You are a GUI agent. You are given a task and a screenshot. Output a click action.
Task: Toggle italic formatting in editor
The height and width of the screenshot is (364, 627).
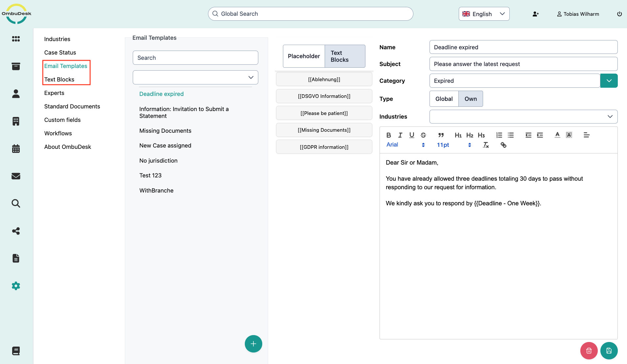(400, 135)
